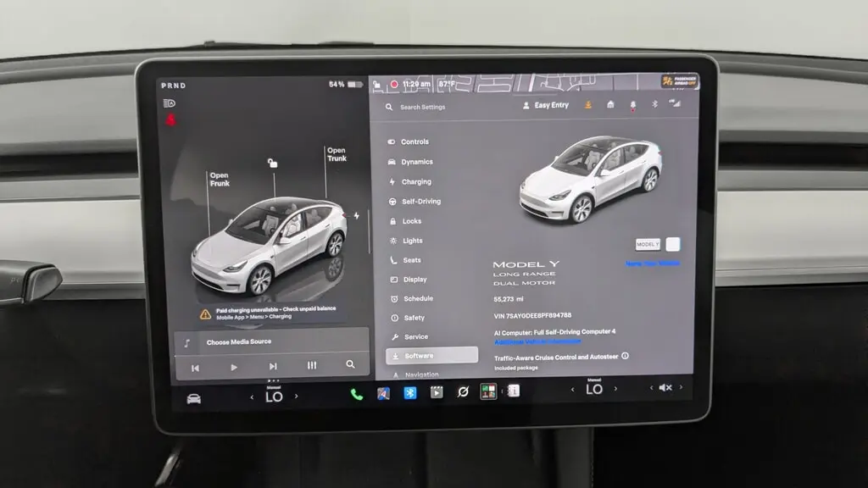868x488 pixels.
Task: Tap the unlock padlock above the car
Action: click(272, 163)
